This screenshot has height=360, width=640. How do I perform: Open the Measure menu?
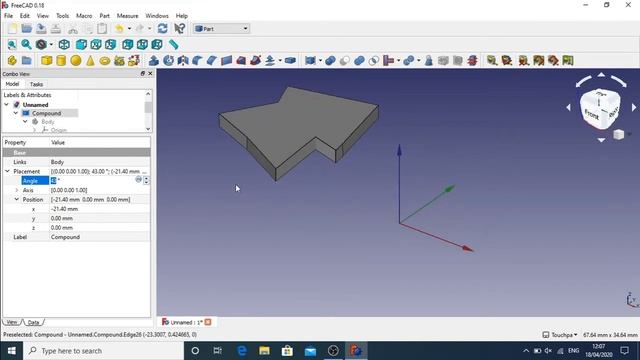pos(127,16)
